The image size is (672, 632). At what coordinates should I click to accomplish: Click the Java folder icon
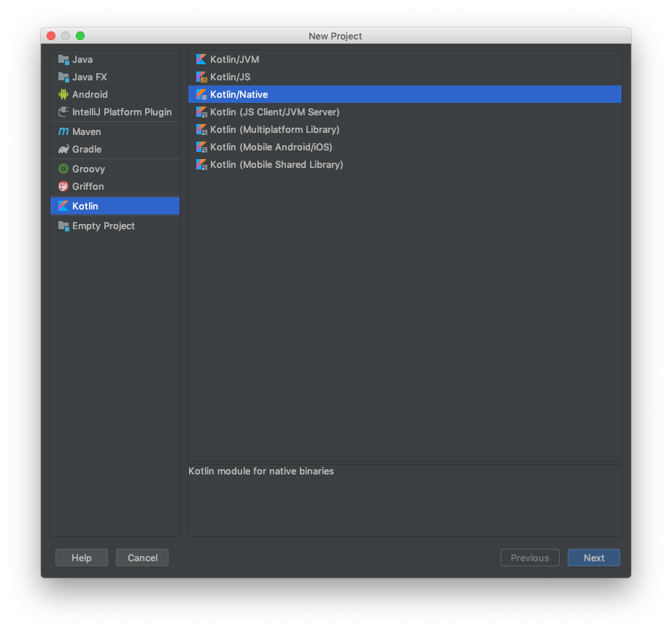coord(63,60)
